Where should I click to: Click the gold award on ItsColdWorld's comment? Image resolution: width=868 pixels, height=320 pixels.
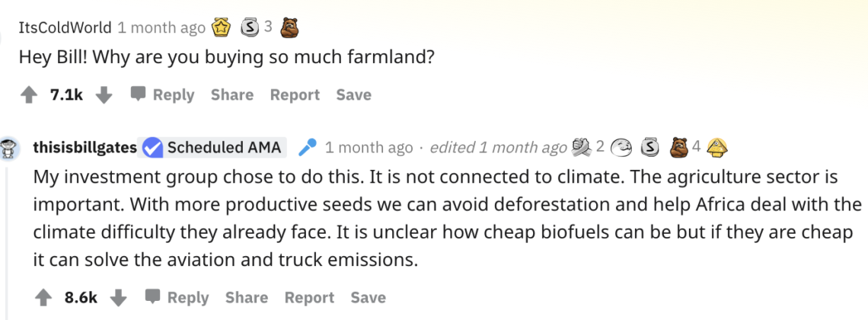222,28
